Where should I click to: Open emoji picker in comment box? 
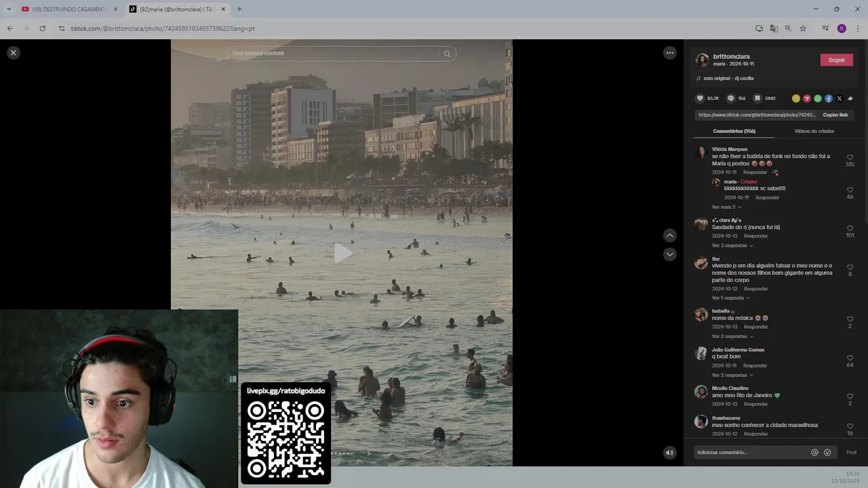coord(827,453)
